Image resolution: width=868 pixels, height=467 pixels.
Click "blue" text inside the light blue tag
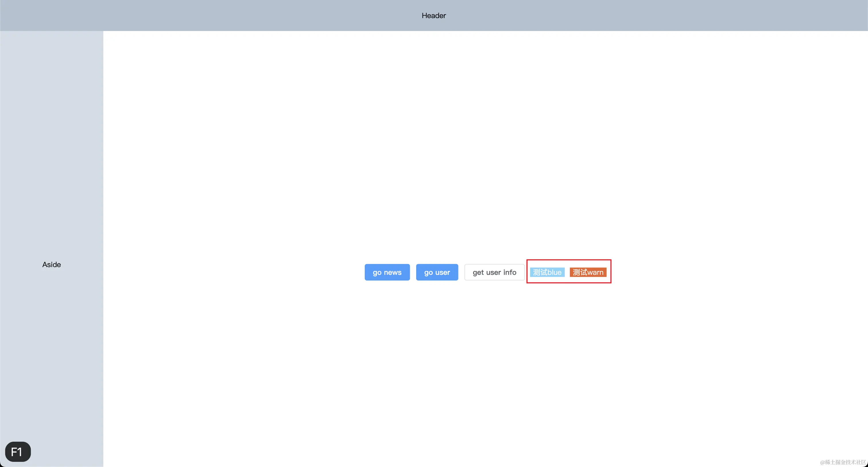(554, 272)
